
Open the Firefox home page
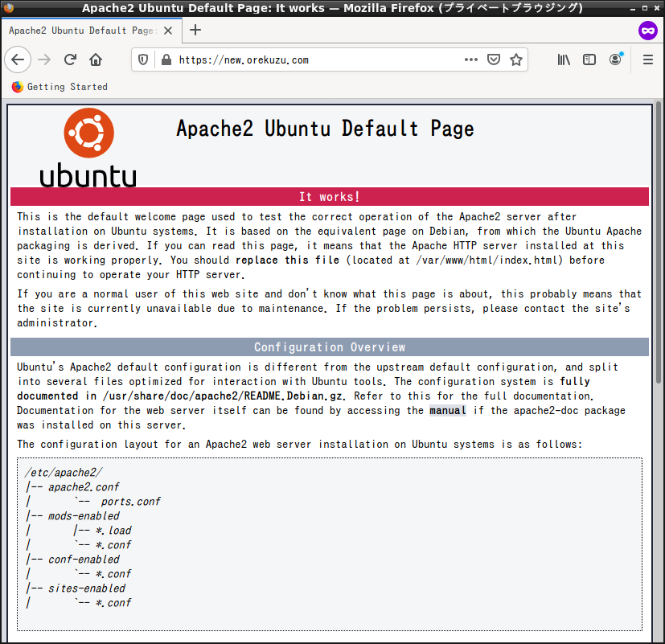point(96,59)
